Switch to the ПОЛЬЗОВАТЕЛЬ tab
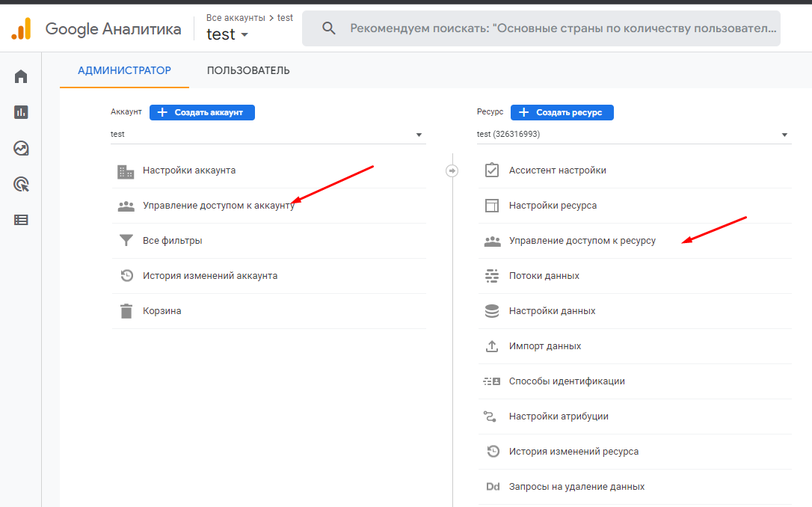This screenshot has width=812, height=507. tap(248, 70)
